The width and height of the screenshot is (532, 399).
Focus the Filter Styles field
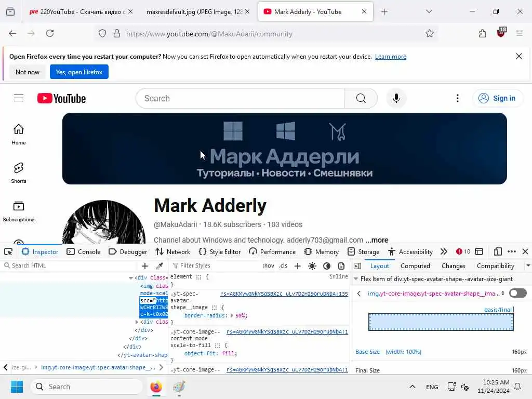(216, 265)
